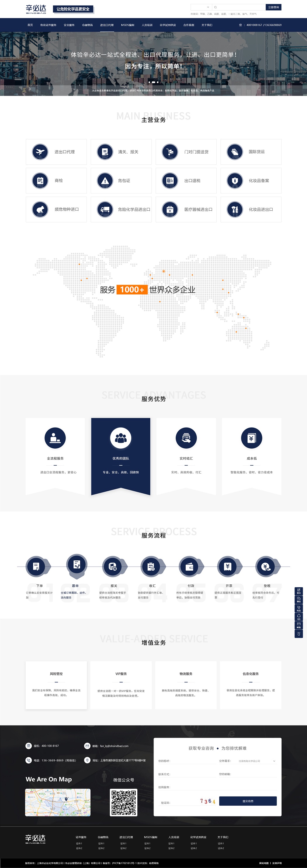
Task: Open the 法律声明 footer link
Action: click(277, 863)
